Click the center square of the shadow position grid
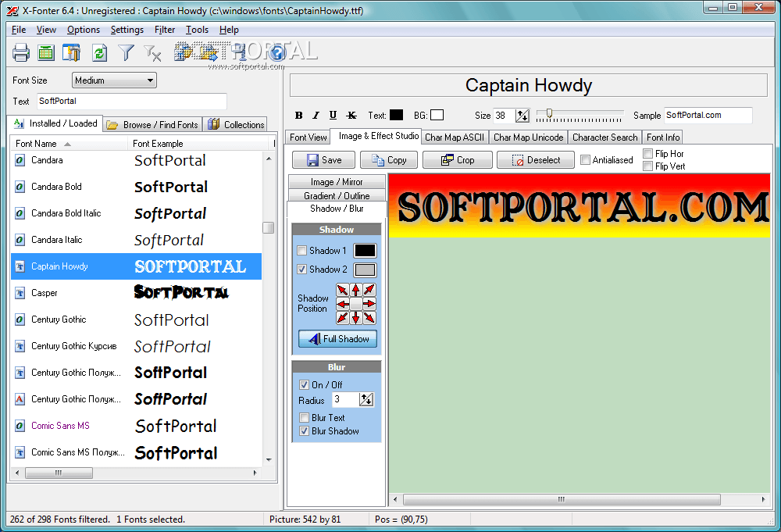Image resolution: width=781 pixels, height=532 pixels. (356, 304)
